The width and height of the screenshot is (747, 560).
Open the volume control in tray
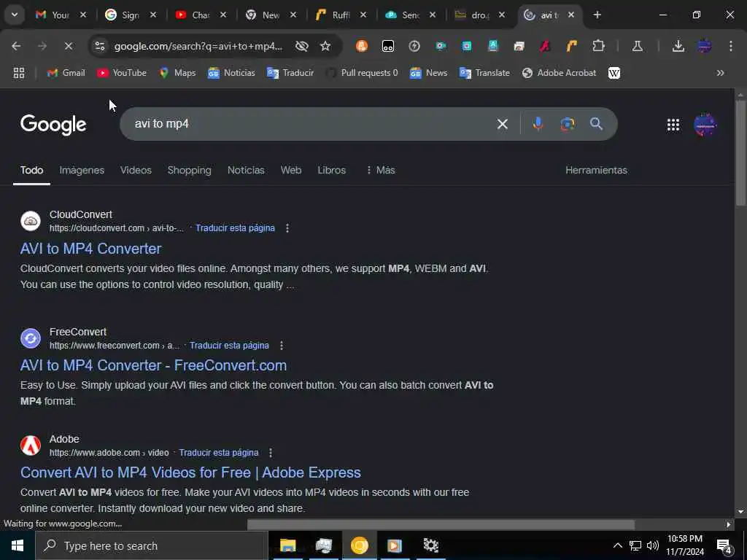tap(653, 545)
